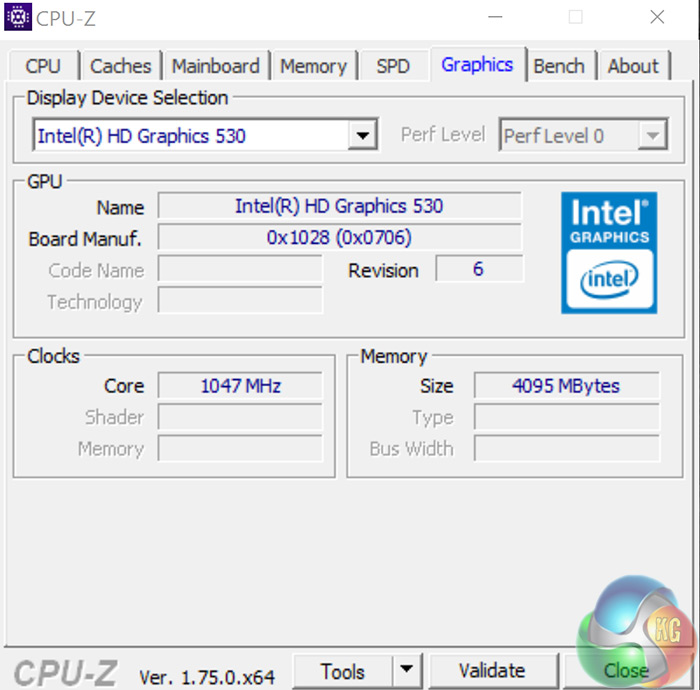Viewport: 700px width, 690px height.
Task: Click the empty Code Name field
Action: 240,269
